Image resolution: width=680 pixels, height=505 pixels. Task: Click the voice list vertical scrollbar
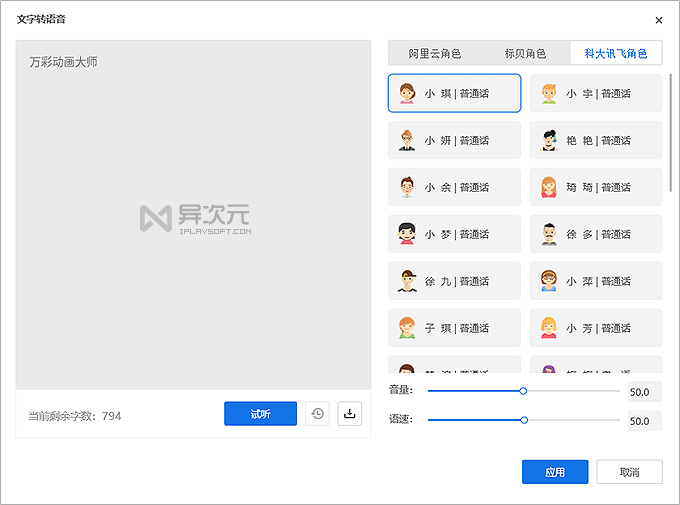pyautogui.click(x=671, y=133)
